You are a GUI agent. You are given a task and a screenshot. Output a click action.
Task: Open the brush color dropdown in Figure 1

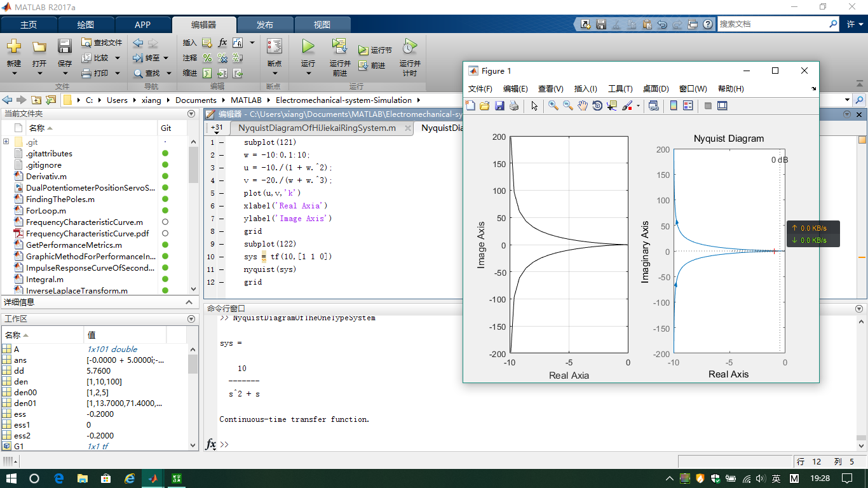click(638, 106)
